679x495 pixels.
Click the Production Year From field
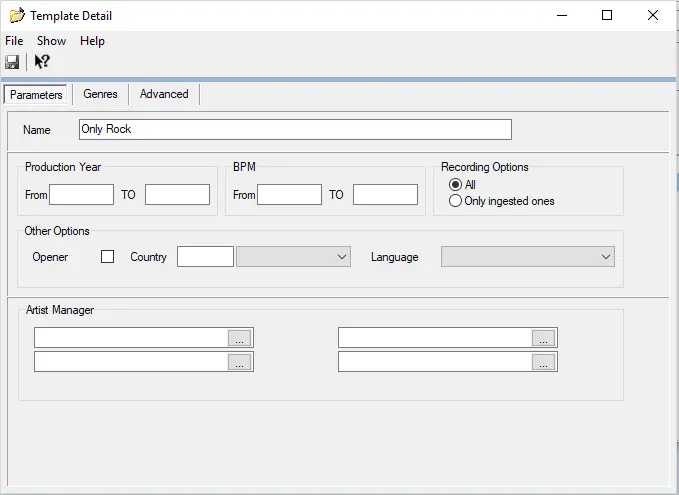pyautogui.click(x=82, y=195)
